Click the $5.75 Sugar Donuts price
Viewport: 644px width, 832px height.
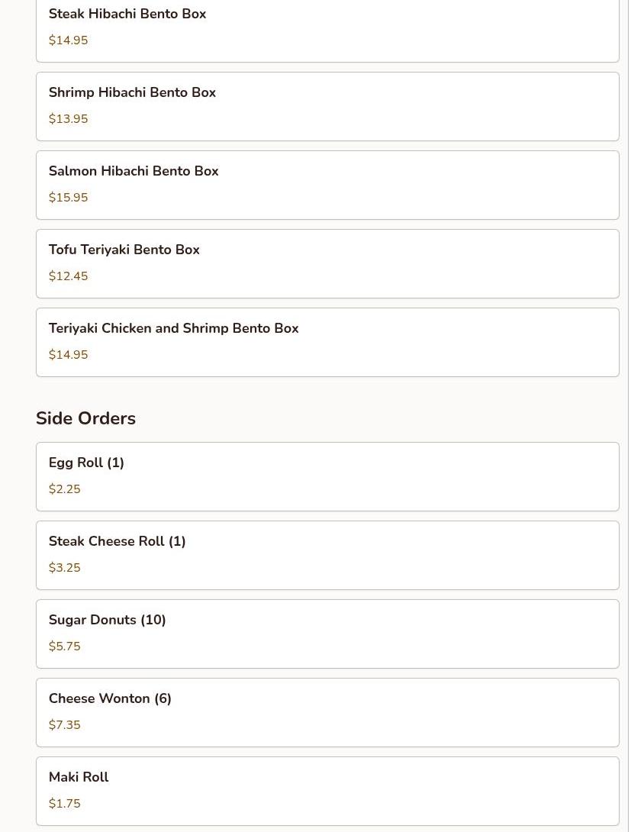point(65,646)
